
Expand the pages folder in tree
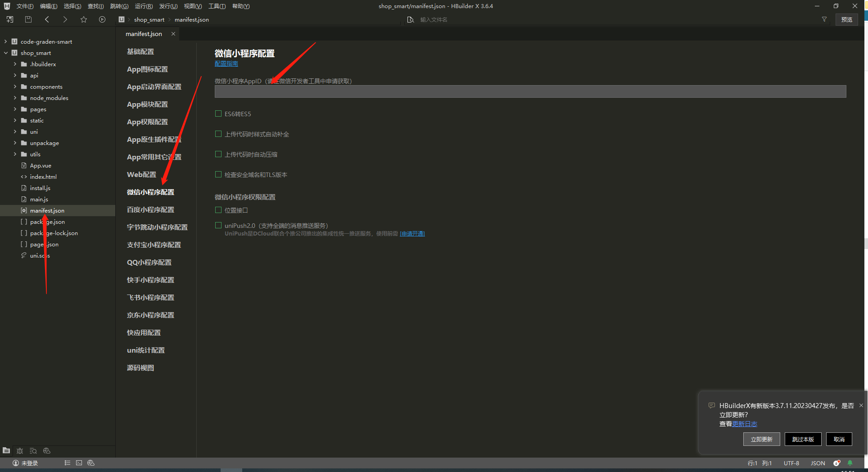[x=15, y=109]
